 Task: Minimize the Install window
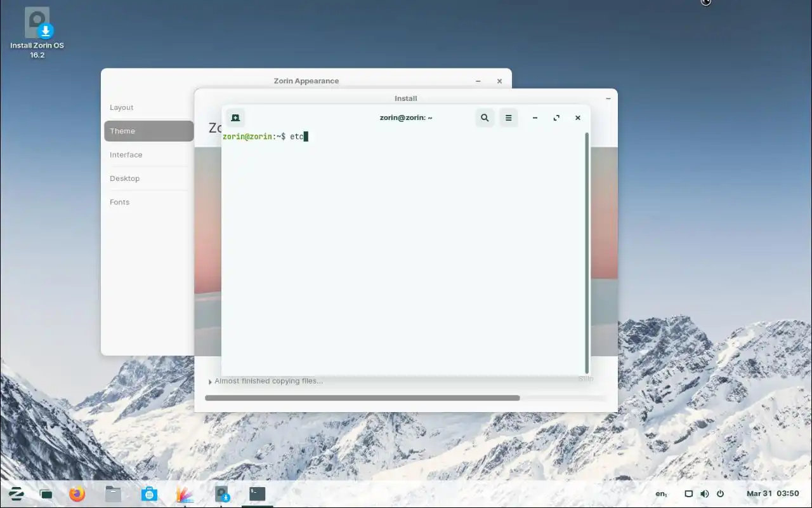pyautogui.click(x=608, y=98)
